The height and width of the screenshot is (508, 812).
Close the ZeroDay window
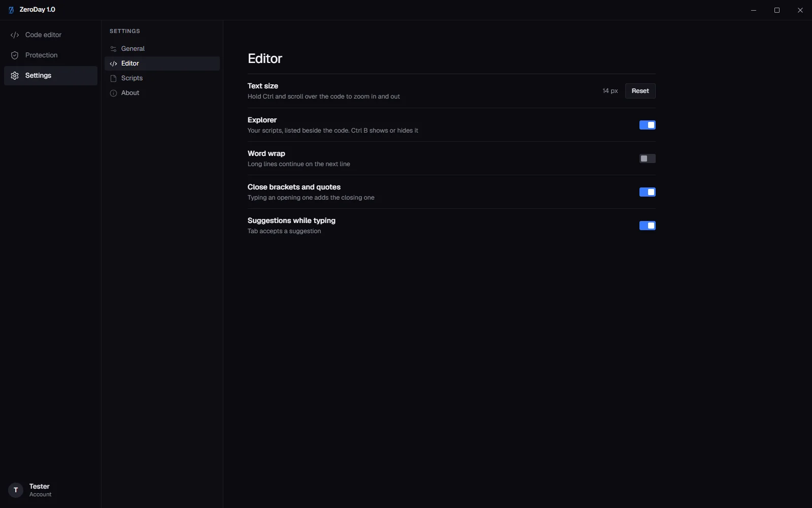(x=800, y=10)
